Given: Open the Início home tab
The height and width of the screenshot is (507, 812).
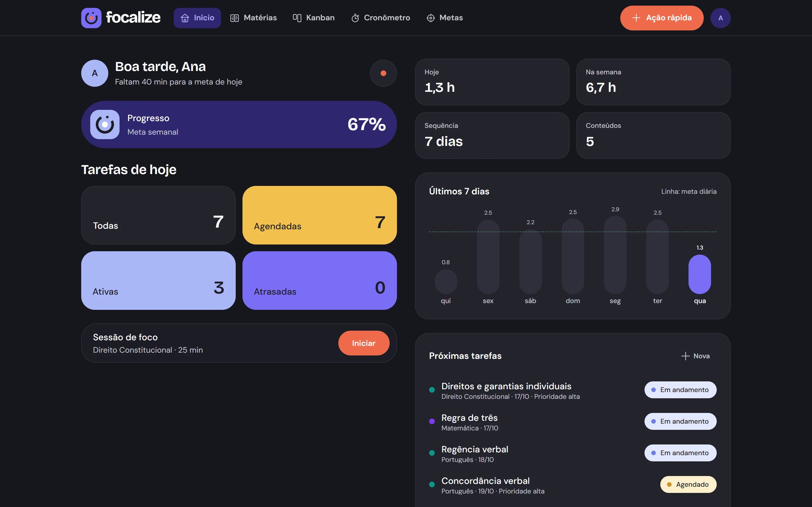Looking at the screenshot, I should coord(197,18).
